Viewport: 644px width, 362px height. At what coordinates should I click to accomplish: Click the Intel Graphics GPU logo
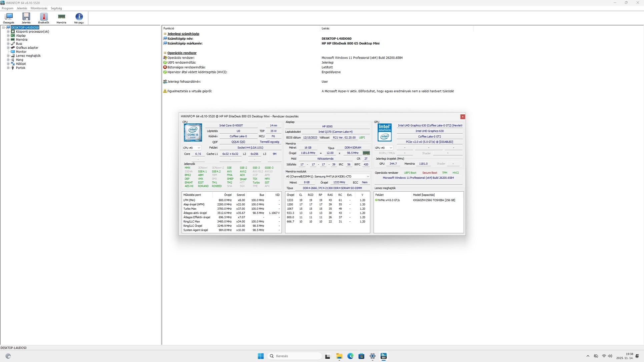[385, 133]
